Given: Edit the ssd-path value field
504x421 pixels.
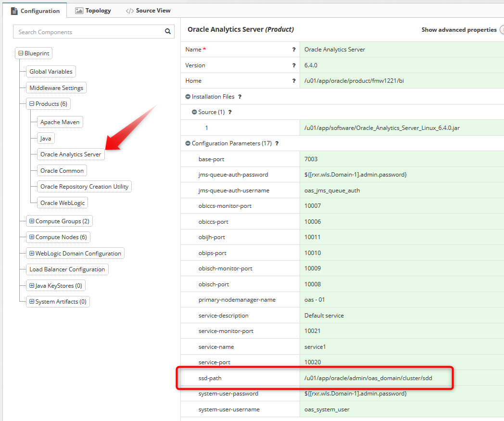Looking at the screenshot, I should click(x=402, y=378).
